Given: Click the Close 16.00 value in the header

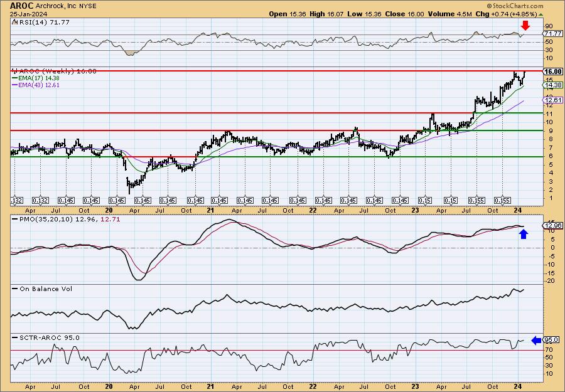Looking at the screenshot, I should [x=404, y=14].
